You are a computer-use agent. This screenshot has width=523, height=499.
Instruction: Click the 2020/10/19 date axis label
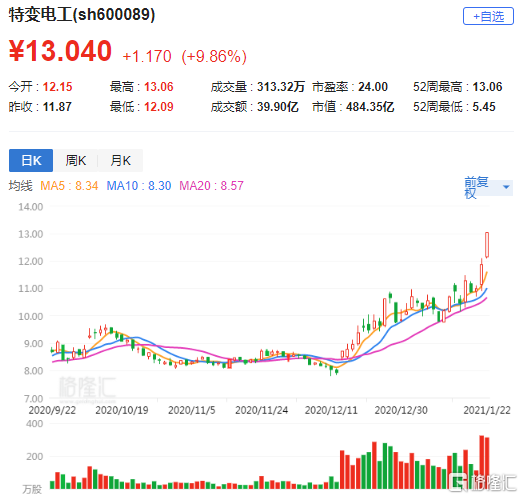click(122, 410)
